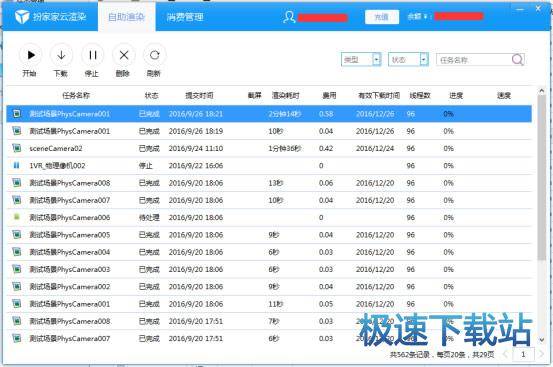Image resolution: width=553 pixels, height=367 pixels.
Task: Click the magnifier search icon
Action: 517,60
